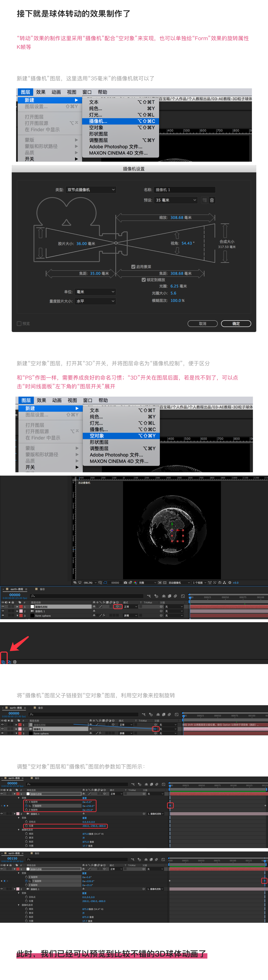Tick the 预览 checkbox in camera settings

point(19,323)
